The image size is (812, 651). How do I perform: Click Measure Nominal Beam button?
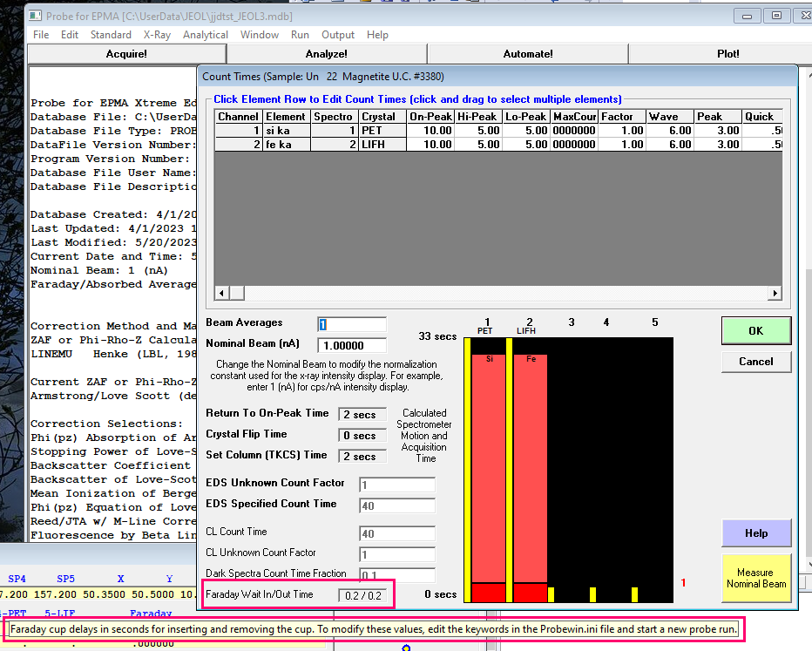pyautogui.click(x=755, y=579)
